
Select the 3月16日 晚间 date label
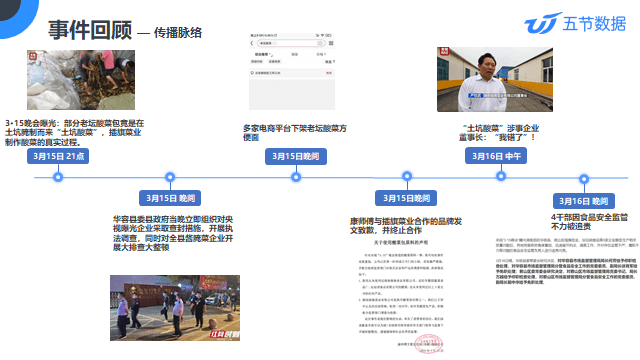coord(584,201)
